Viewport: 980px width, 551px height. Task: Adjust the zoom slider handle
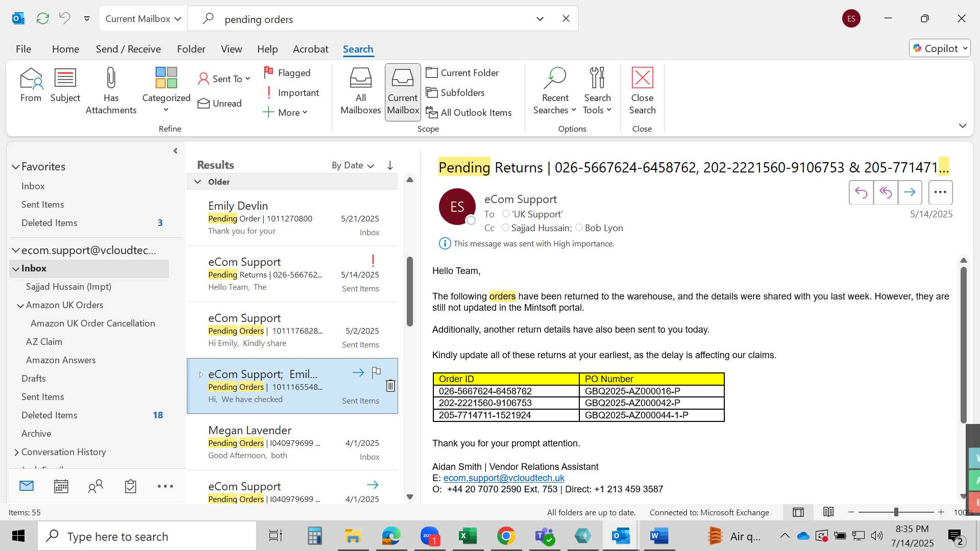(x=896, y=512)
